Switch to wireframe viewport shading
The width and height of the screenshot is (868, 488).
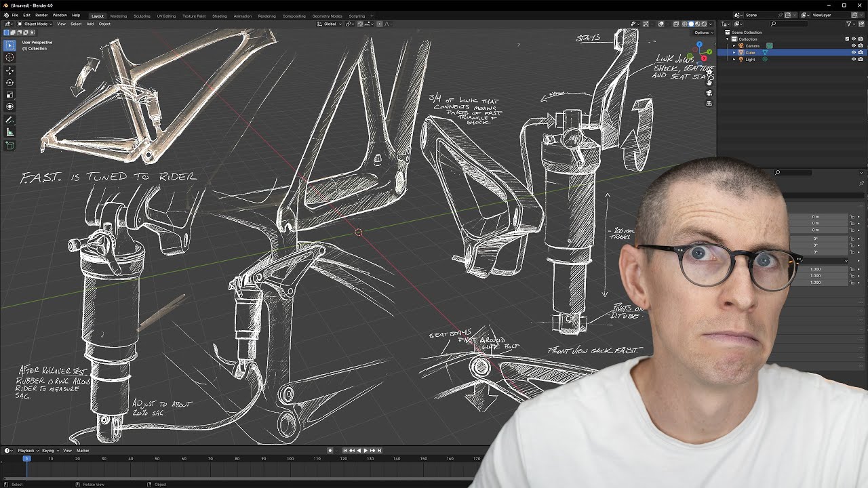point(684,24)
